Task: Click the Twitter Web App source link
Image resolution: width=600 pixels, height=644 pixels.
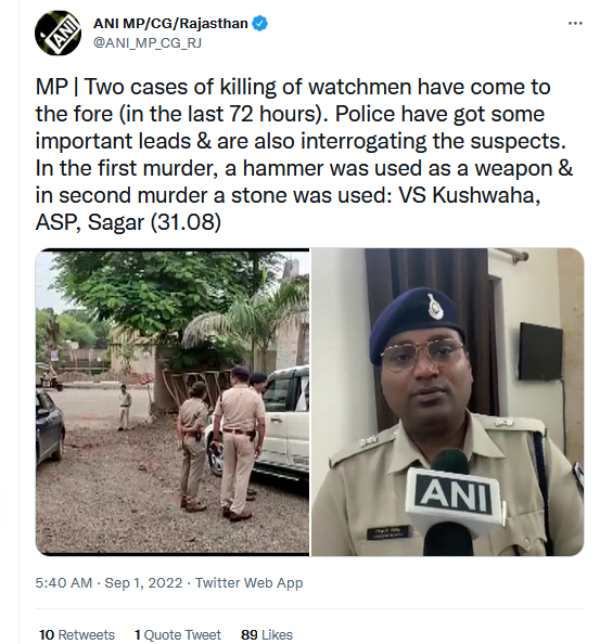Action: (x=249, y=582)
